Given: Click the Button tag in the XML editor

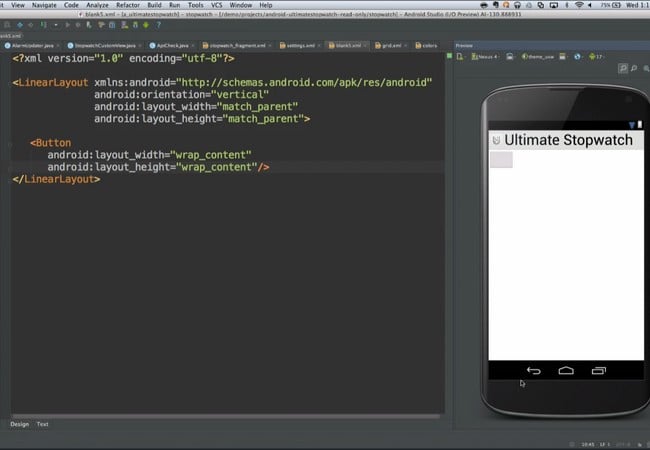Looking at the screenshot, I should (51, 143).
